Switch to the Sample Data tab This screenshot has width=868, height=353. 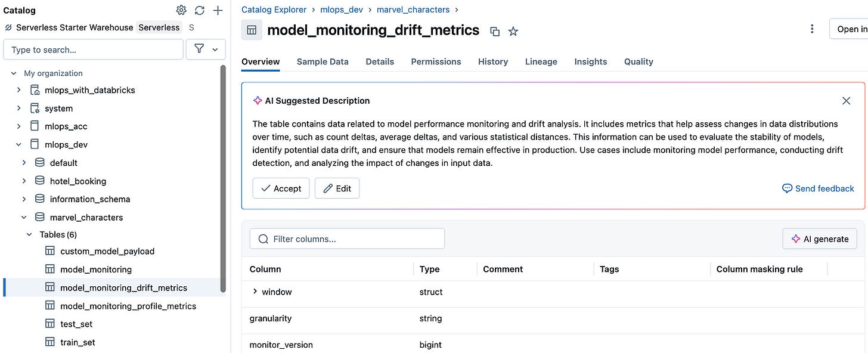click(x=323, y=61)
